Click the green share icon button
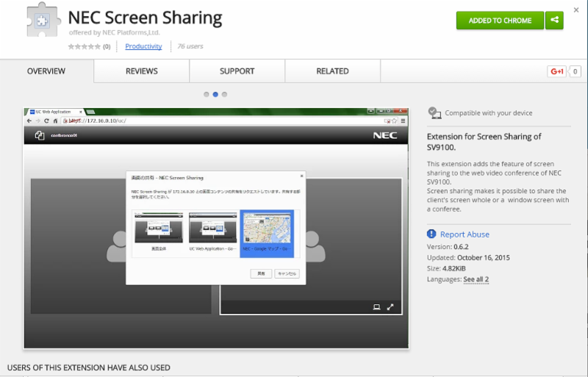 [x=555, y=21]
